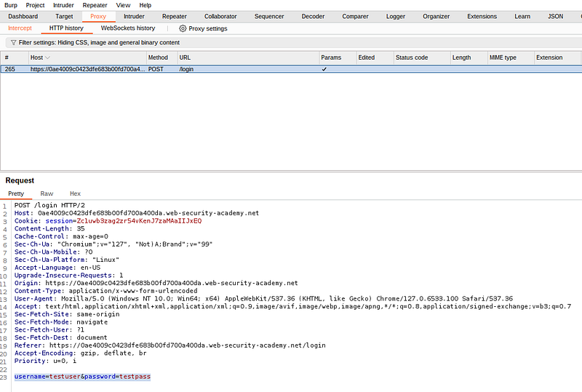Switch to the Intercept sub-tab
The width and height of the screenshot is (582, 392).
(20, 28)
